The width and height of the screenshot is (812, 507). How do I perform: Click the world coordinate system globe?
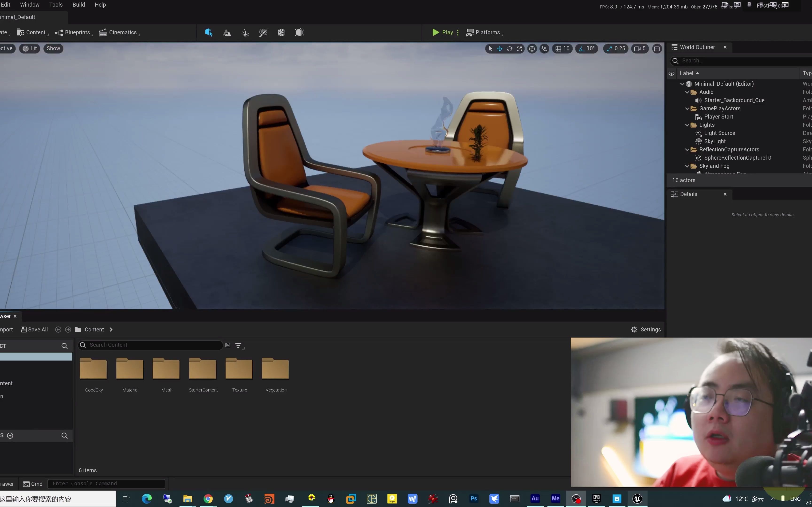click(532, 49)
